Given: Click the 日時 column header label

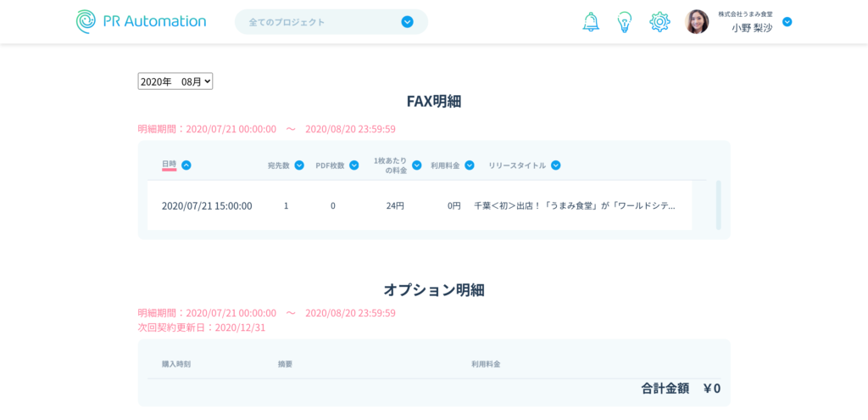Looking at the screenshot, I should 169,165.
